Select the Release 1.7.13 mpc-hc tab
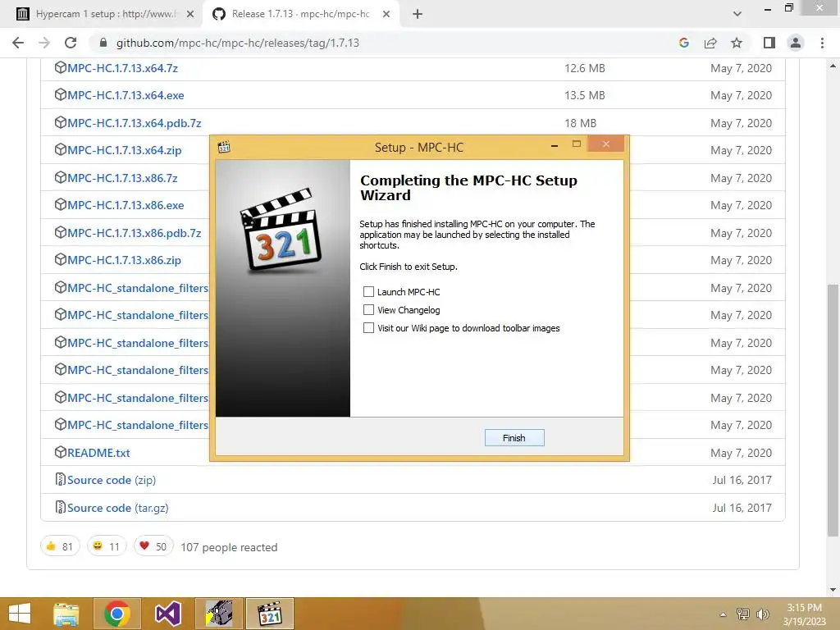The image size is (840, 630). point(300,14)
